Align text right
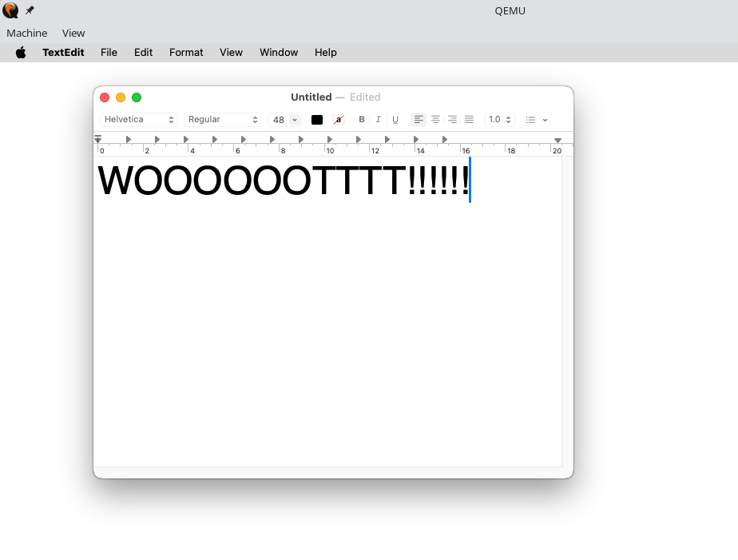Image resolution: width=738 pixels, height=560 pixels. (452, 120)
